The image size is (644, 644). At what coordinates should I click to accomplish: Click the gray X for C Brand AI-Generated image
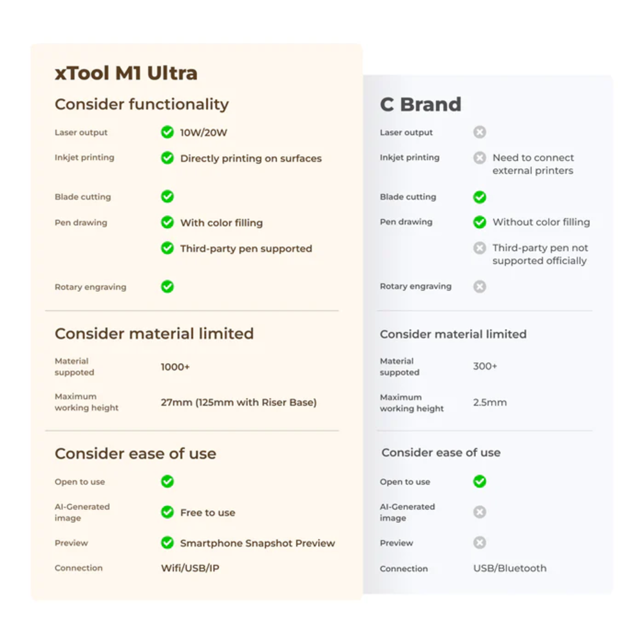click(480, 512)
